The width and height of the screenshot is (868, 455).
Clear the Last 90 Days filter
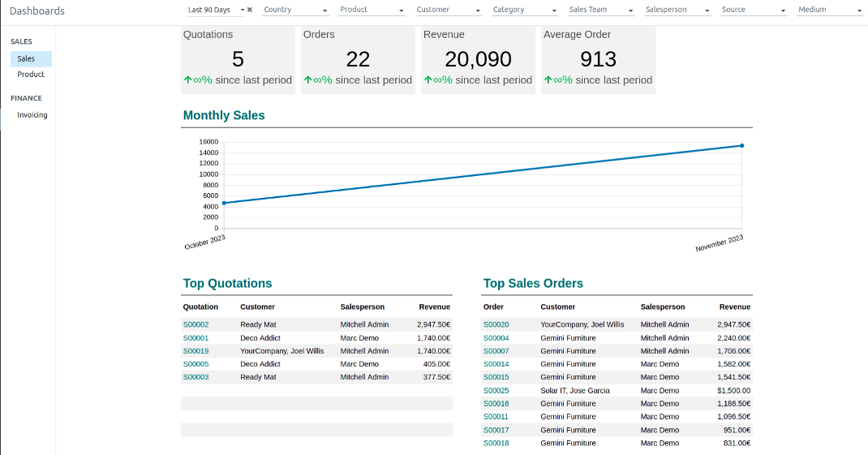point(250,10)
